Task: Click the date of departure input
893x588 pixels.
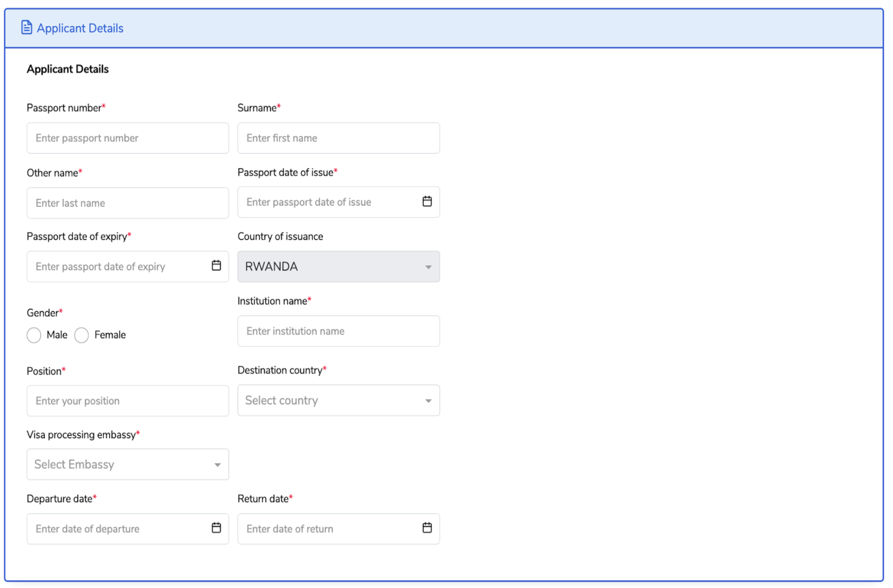Action: point(115,529)
